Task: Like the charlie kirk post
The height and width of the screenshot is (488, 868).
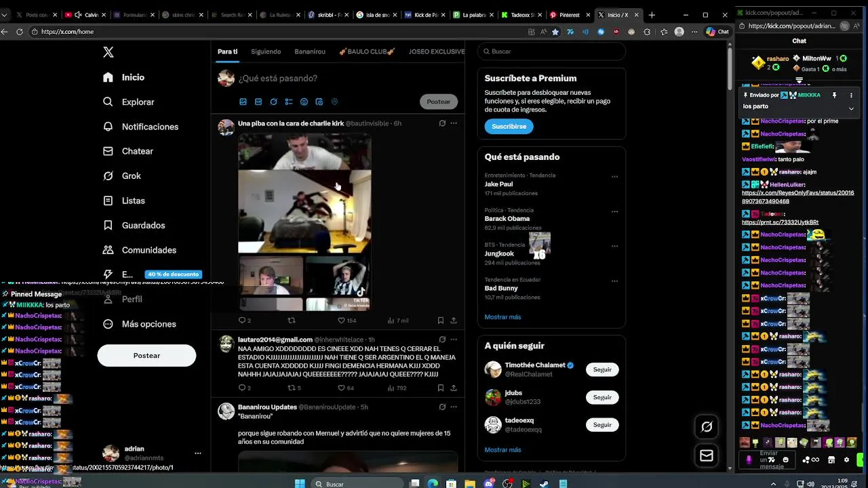Action: tap(342, 321)
